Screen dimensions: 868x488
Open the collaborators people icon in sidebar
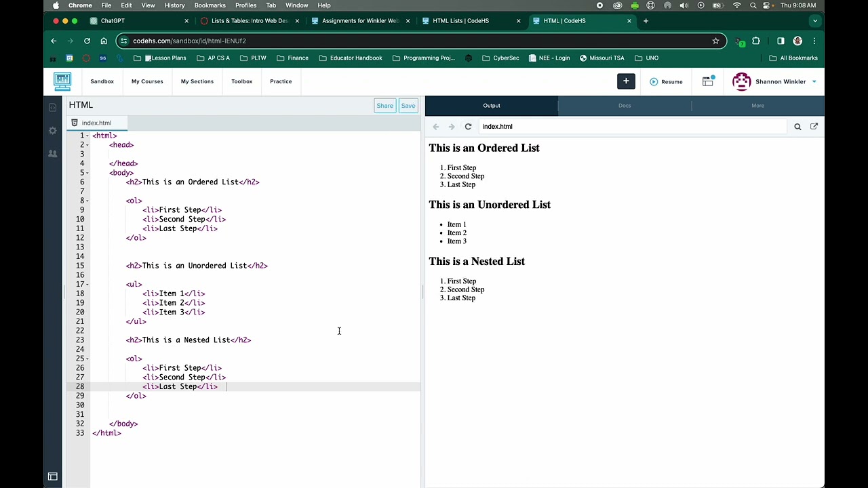53,154
